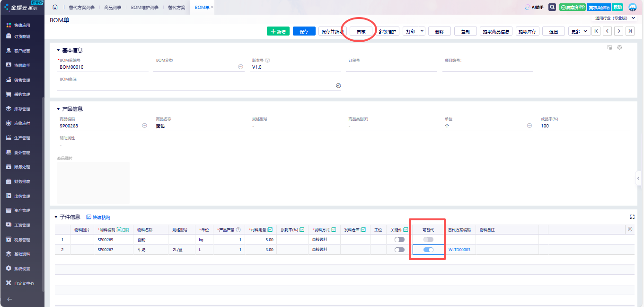The width and height of the screenshot is (644, 307).
Task: Check the 材料用量 column header checkbox
Action: click(270, 230)
